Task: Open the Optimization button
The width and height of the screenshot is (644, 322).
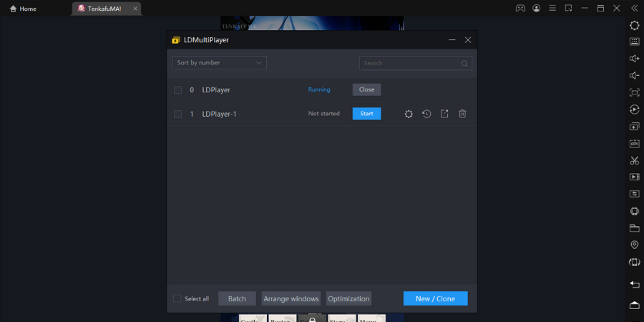Action: click(348, 298)
